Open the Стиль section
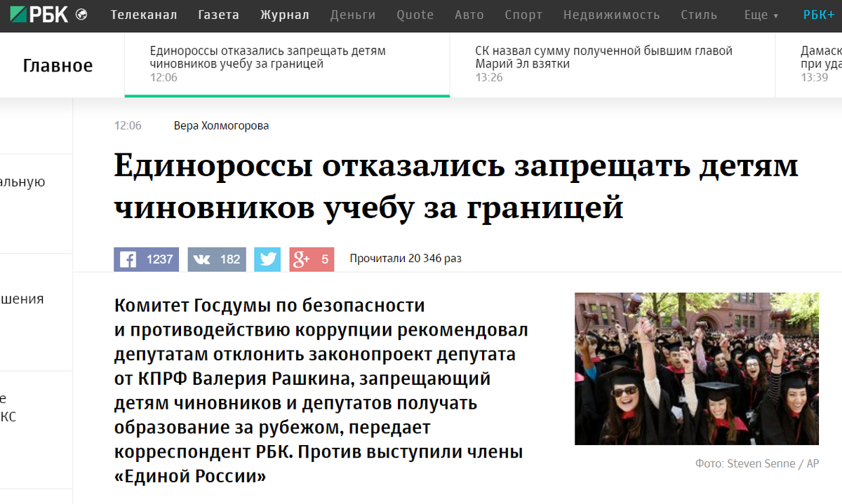This screenshot has height=504, width=842. pos(699,14)
